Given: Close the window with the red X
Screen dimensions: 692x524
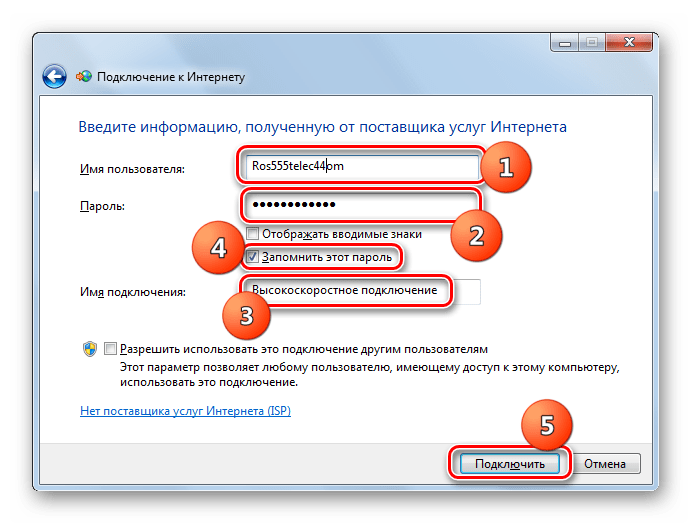Looking at the screenshot, I should [x=629, y=43].
